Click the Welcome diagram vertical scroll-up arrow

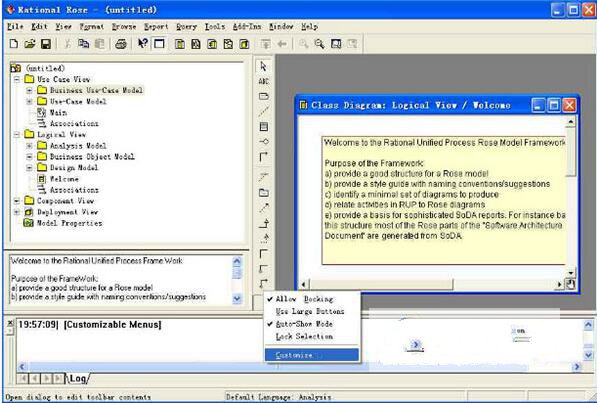pos(570,122)
